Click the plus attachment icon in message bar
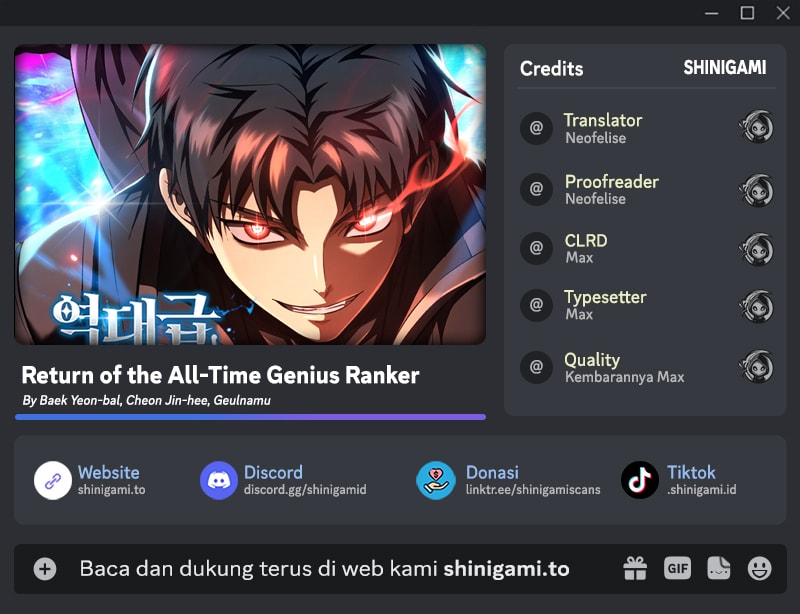The height and width of the screenshot is (614, 800). (x=45, y=569)
